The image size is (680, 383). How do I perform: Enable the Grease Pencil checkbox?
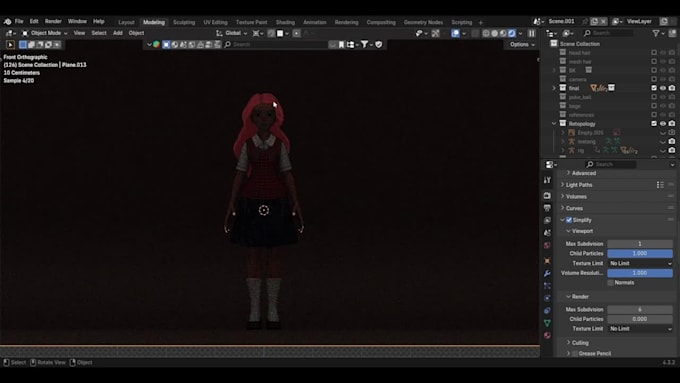pos(575,354)
